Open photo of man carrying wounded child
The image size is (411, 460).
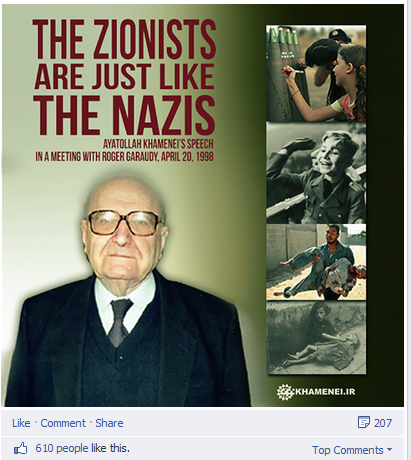coord(316,262)
